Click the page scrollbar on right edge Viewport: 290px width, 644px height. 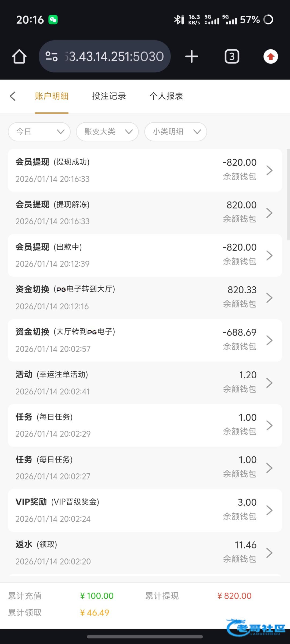click(288, 195)
